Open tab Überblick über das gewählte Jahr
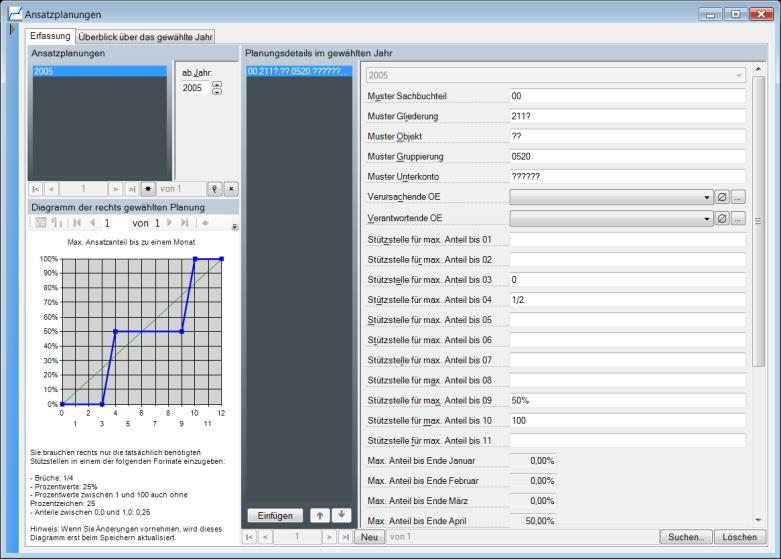 tap(145, 37)
